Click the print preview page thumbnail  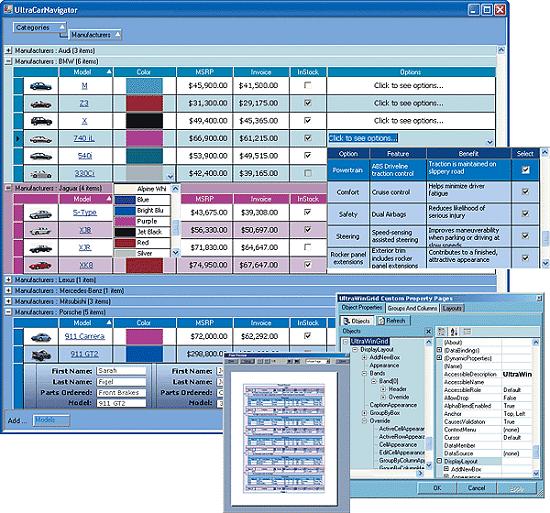284,438
